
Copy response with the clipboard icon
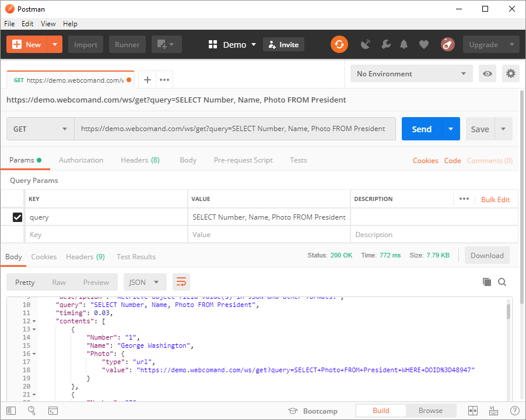487,283
